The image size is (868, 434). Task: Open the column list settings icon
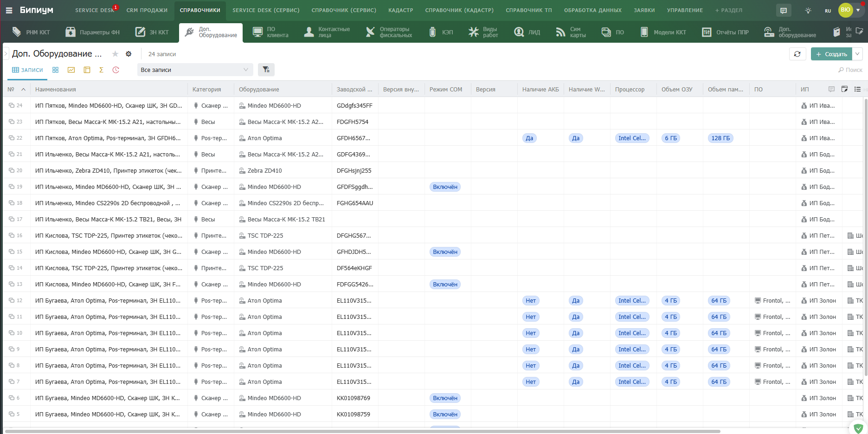tap(857, 89)
